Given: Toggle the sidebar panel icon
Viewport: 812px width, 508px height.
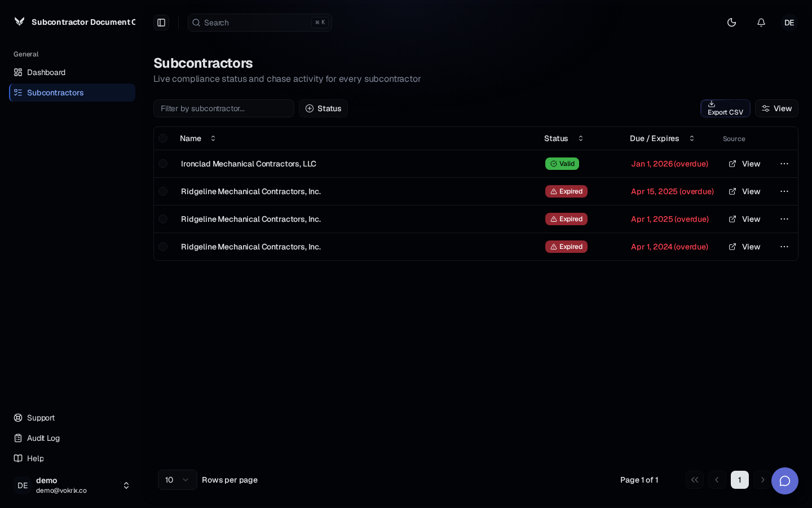Looking at the screenshot, I should coord(161,23).
